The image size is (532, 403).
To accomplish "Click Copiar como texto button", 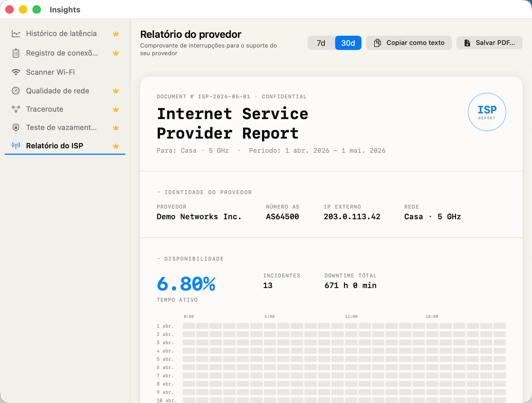I will pyautogui.click(x=409, y=43).
